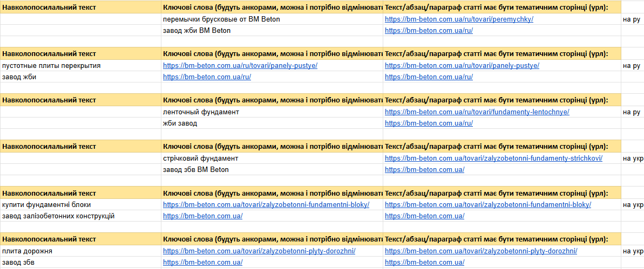Open the Текст/абзац link in the 'завод залізобетонних конструкцій' row
Viewport: 644px width, 269px height.
point(425,216)
